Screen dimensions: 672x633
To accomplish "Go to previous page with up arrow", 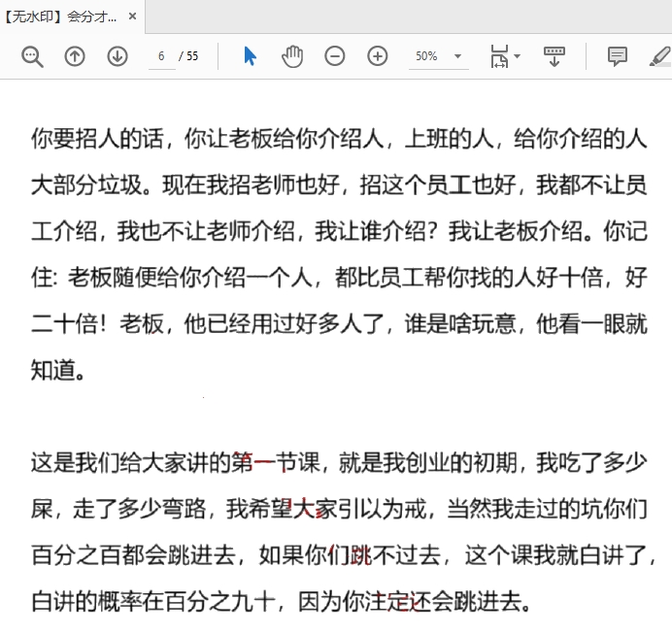I will point(75,56).
